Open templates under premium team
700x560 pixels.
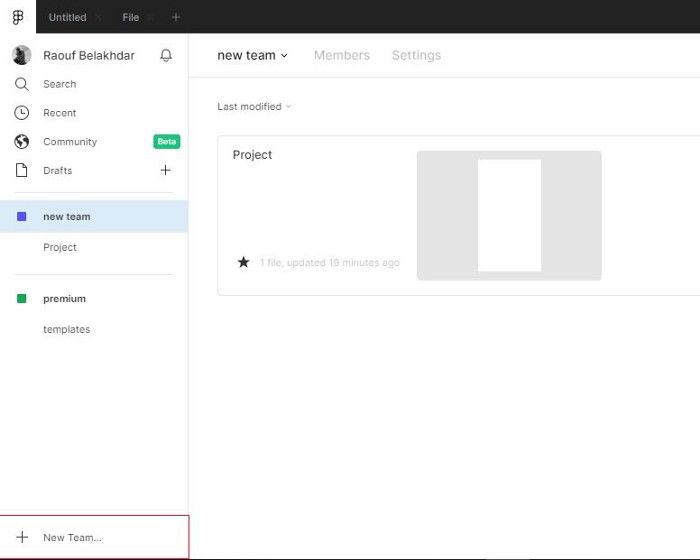click(x=67, y=330)
